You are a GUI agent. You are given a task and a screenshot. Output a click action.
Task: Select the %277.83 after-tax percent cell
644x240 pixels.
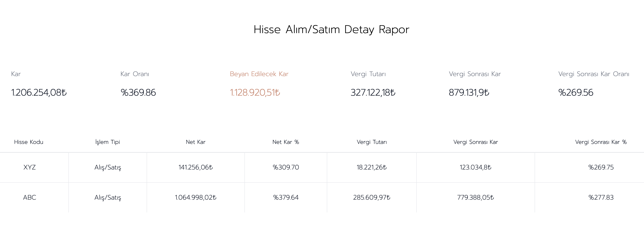[x=601, y=197]
